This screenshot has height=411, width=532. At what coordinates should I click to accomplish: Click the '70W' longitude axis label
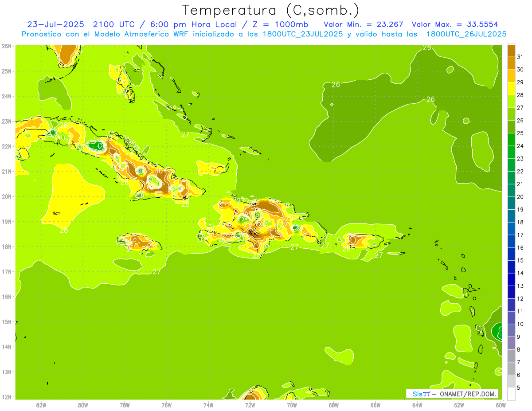[x=292, y=405]
